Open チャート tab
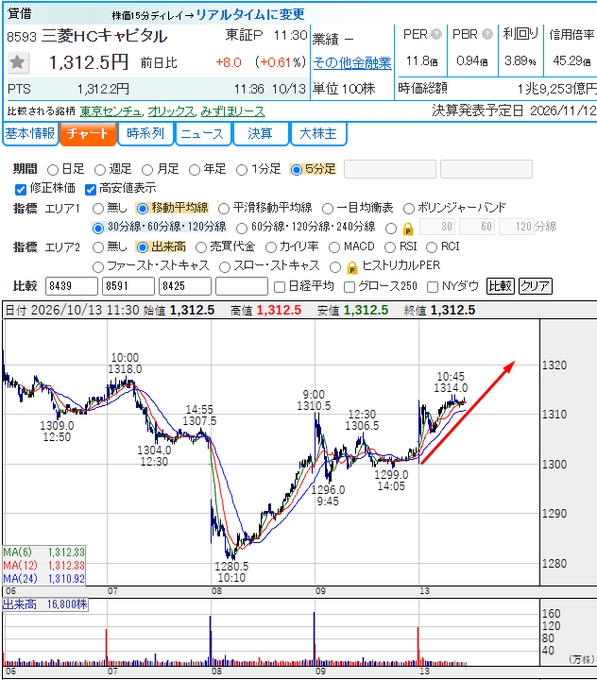 pos(88,134)
